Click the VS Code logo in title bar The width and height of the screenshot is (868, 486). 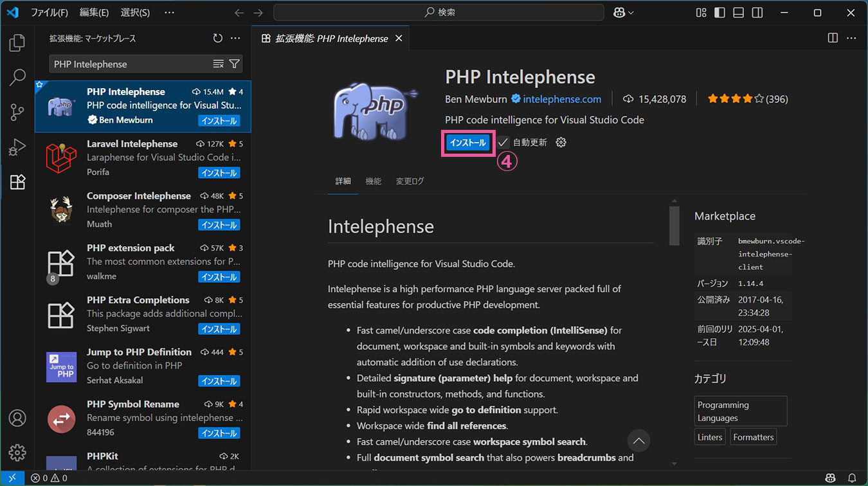12,12
